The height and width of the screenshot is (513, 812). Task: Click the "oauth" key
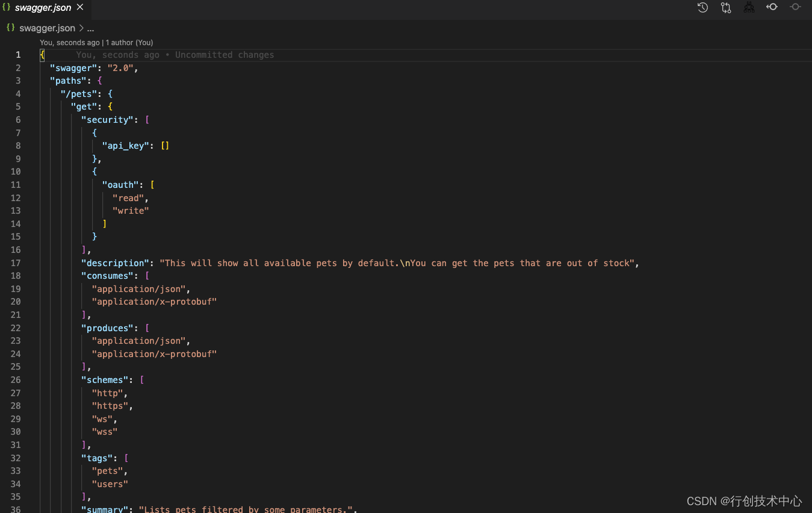pos(120,185)
